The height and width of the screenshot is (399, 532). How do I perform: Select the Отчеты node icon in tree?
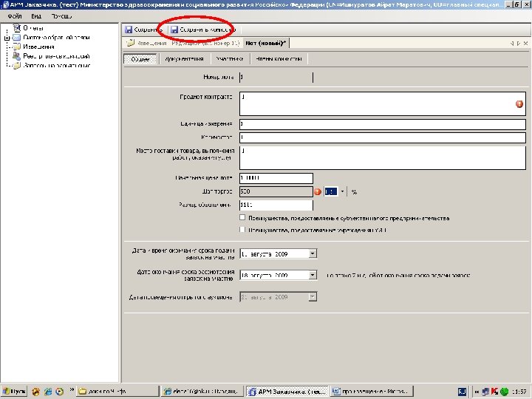coord(16,28)
